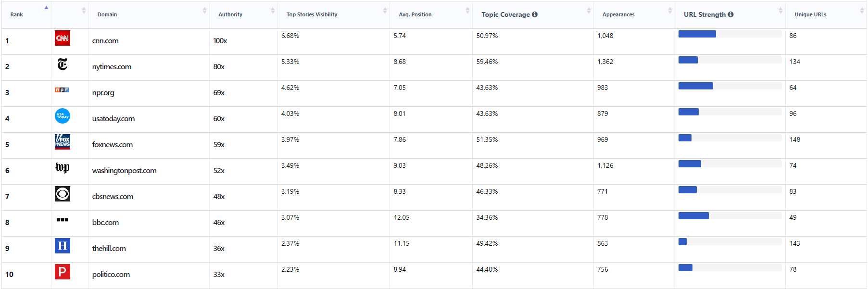Viewport: 868px width, 289px height.
Task: Select appearances value 756
Action: [603, 269]
